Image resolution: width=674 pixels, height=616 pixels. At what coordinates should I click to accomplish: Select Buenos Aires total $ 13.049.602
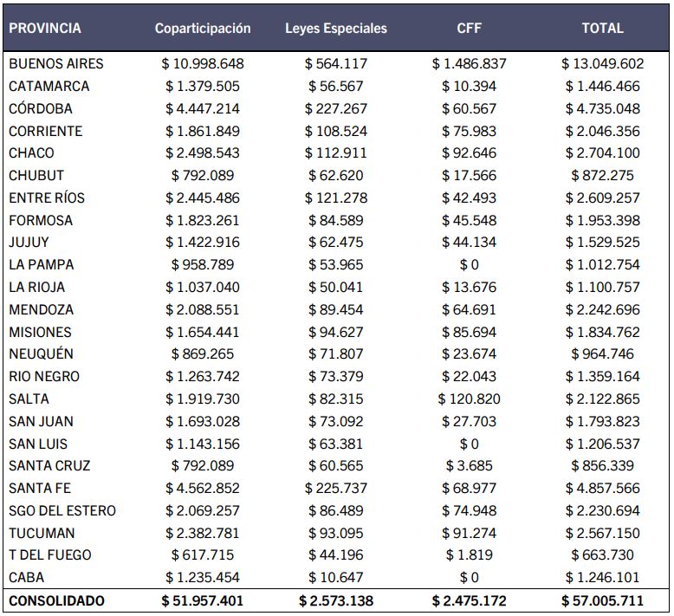(x=602, y=63)
